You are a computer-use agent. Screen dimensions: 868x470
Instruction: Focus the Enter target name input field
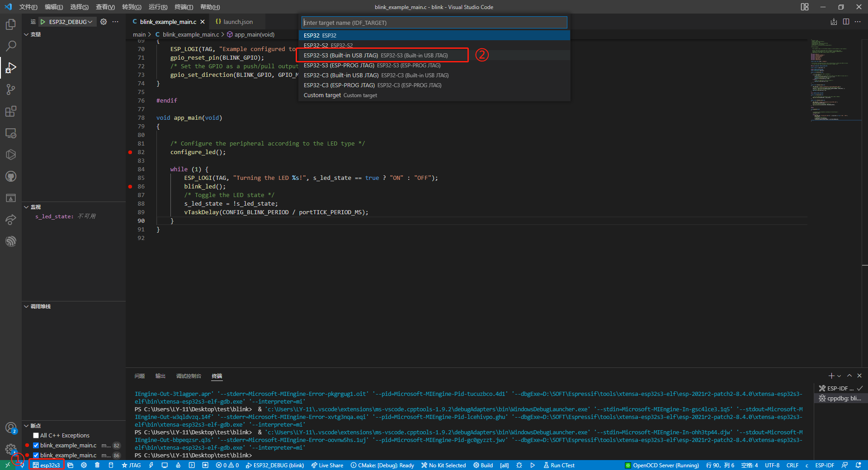coord(434,23)
